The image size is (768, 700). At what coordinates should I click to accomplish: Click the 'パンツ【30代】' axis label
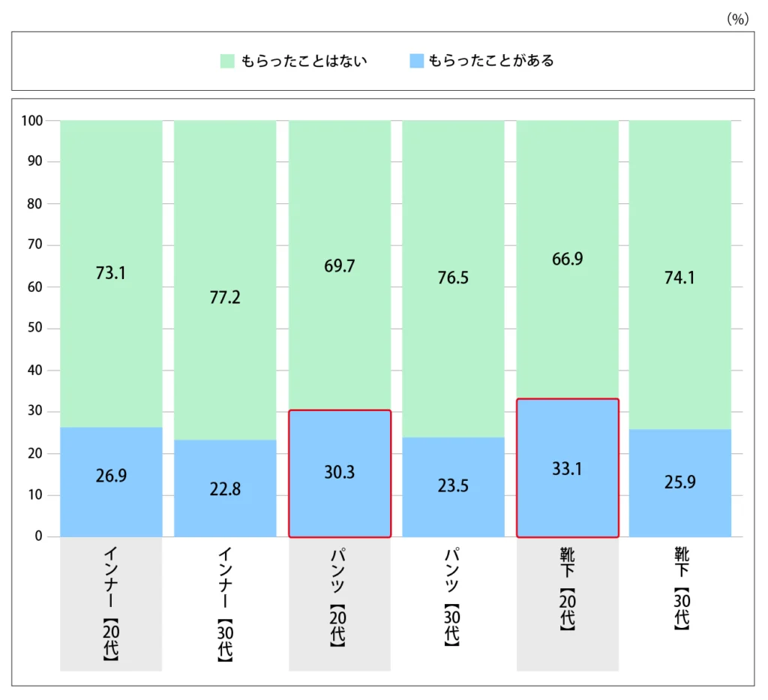[451, 597]
